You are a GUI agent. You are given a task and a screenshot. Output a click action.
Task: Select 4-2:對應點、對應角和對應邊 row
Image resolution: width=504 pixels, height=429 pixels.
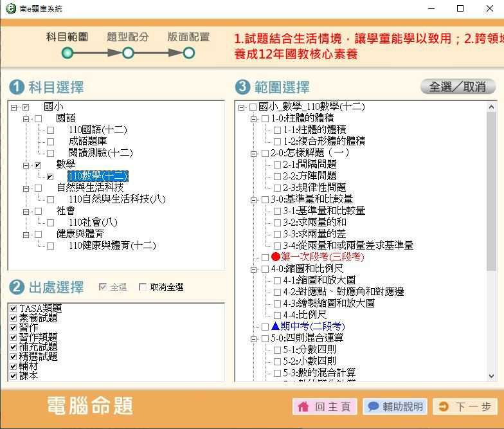pyautogui.click(x=343, y=291)
